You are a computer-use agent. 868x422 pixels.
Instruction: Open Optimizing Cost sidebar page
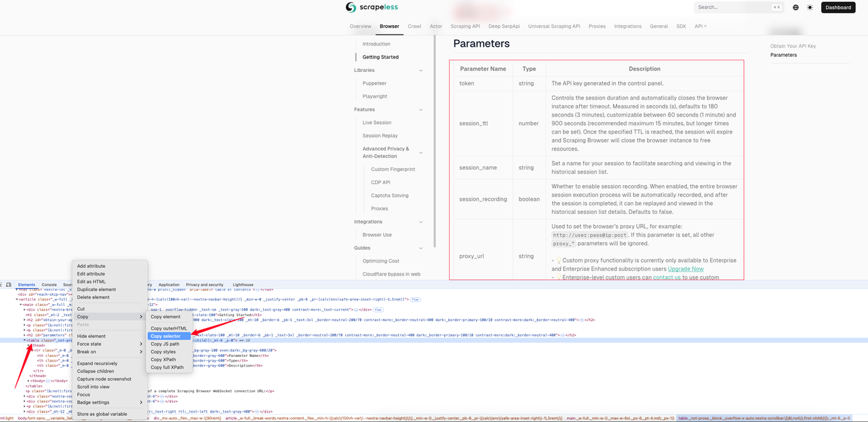(381, 261)
